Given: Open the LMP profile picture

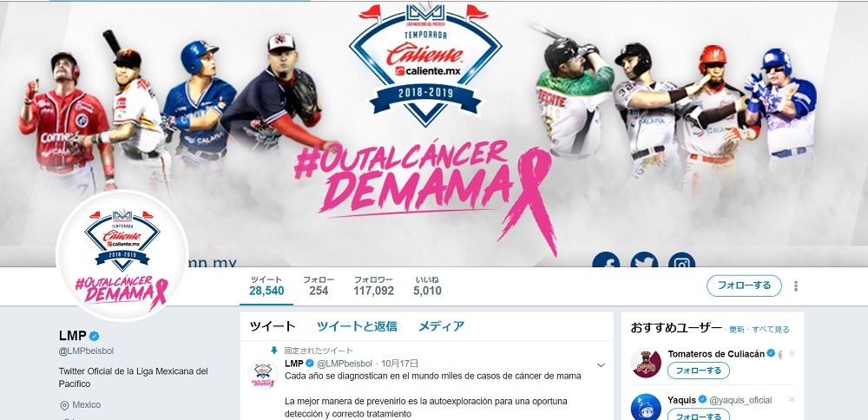Looking at the screenshot, I should [x=122, y=256].
